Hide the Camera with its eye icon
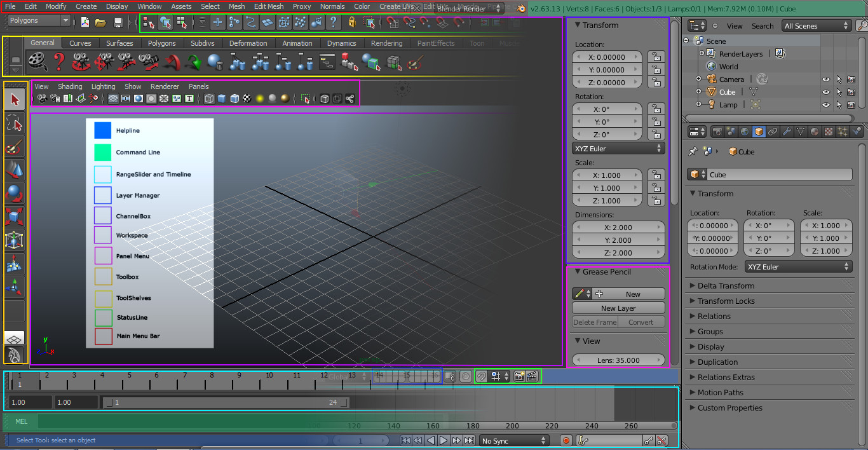Image resolution: width=868 pixels, height=450 pixels. point(827,79)
